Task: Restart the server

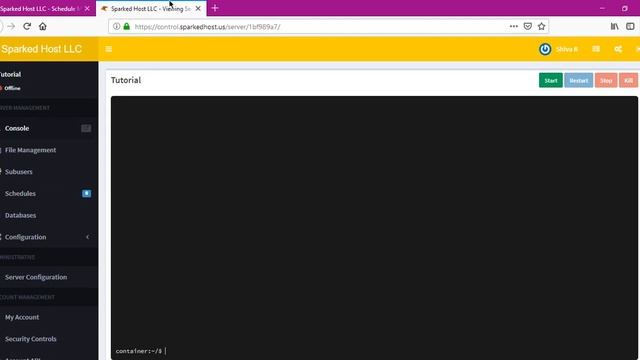Action: coord(578,80)
